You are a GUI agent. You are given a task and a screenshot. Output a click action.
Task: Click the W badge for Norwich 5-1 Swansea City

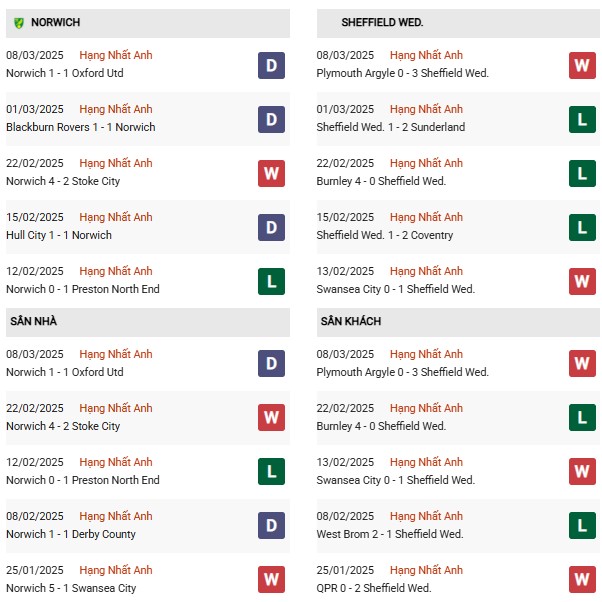pos(271,579)
